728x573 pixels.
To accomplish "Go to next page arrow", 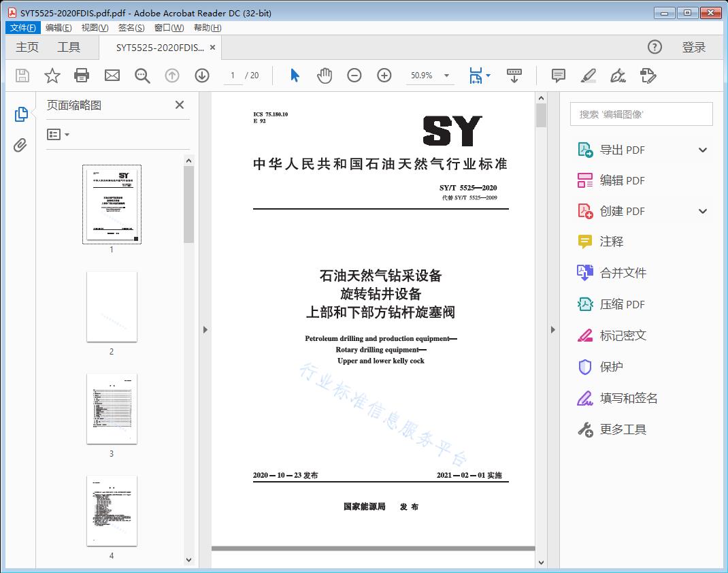I will [x=202, y=76].
